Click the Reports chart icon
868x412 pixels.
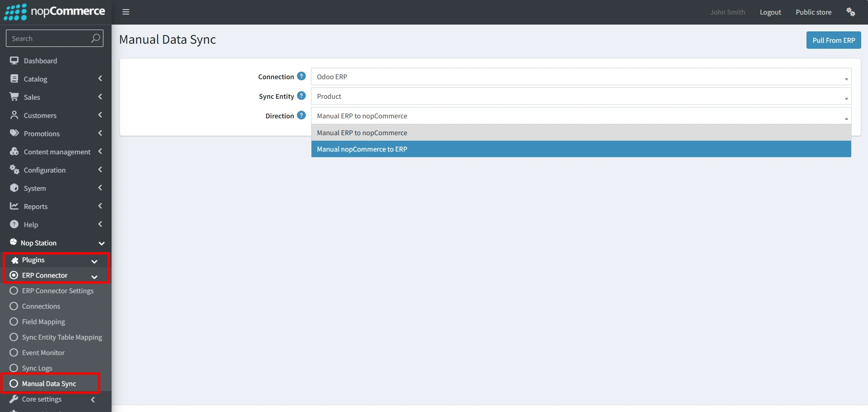[x=15, y=206]
